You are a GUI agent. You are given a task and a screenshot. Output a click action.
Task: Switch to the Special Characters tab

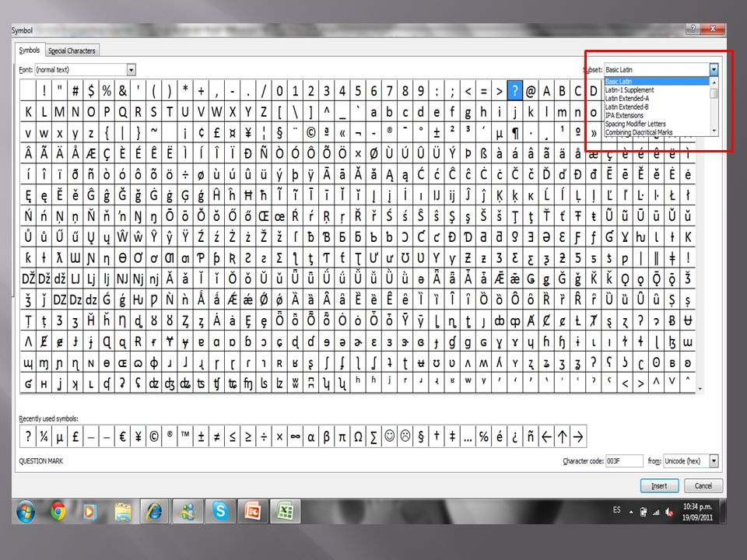(x=72, y=51)
